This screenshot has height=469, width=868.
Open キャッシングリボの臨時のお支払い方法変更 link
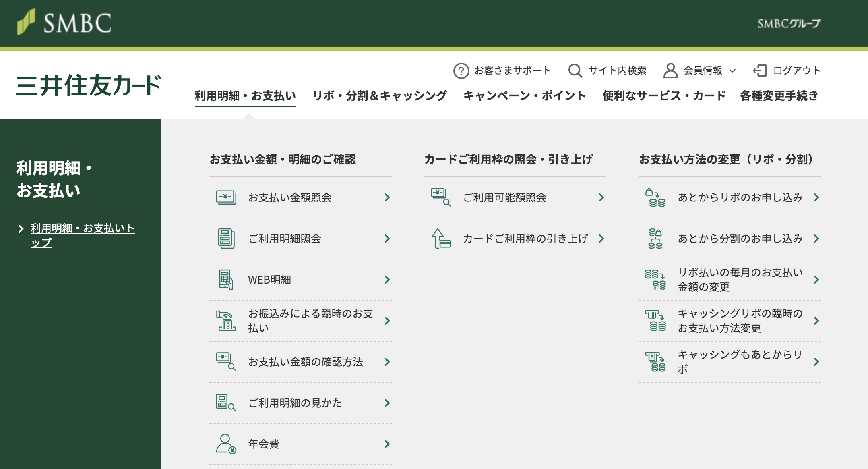[730, 321]
